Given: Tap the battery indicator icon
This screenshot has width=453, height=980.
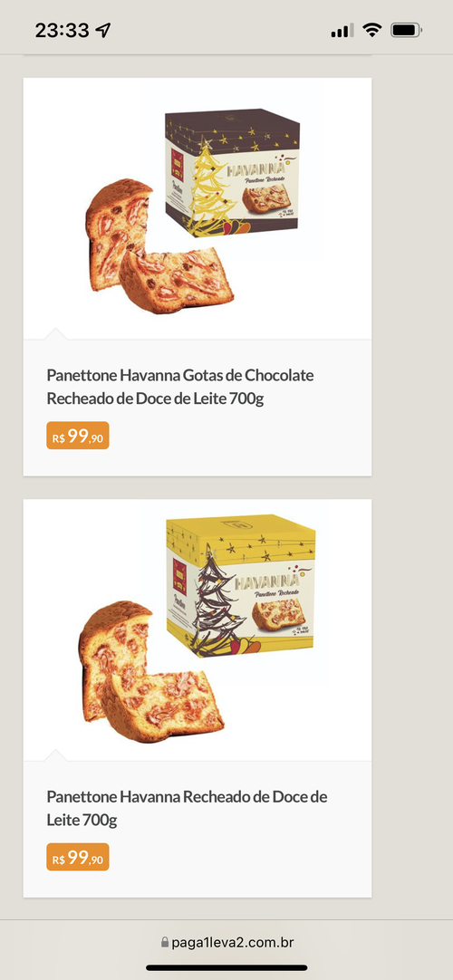Looking at the screenshot, I should pyautogui.click(x=406, y=29).
